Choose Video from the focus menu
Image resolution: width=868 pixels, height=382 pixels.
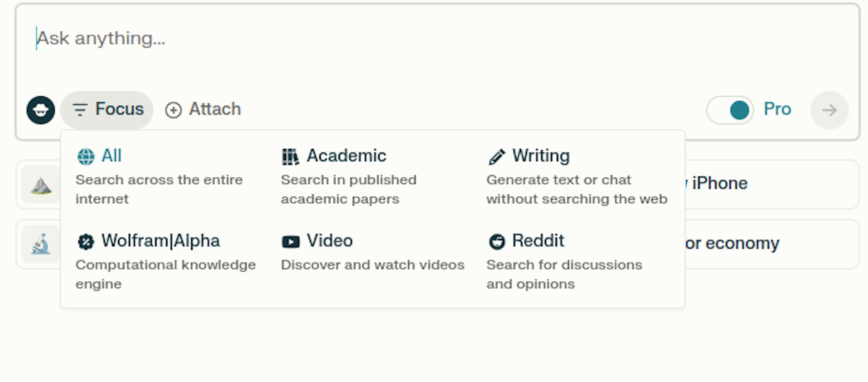[x=329, y=242]
